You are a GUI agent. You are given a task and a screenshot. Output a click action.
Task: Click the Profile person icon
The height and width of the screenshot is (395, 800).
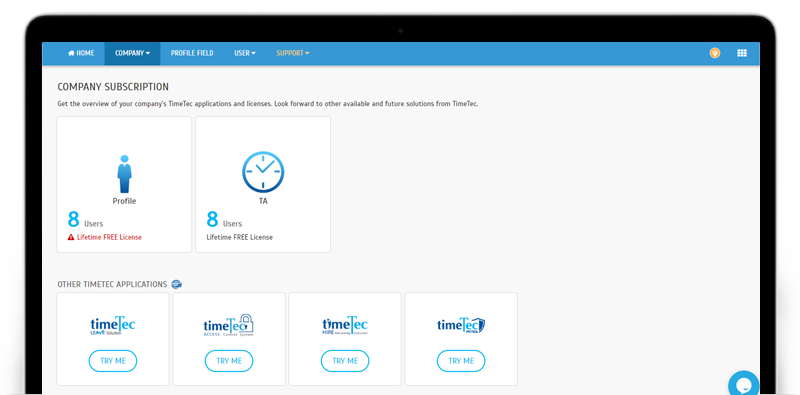point(124,174)
